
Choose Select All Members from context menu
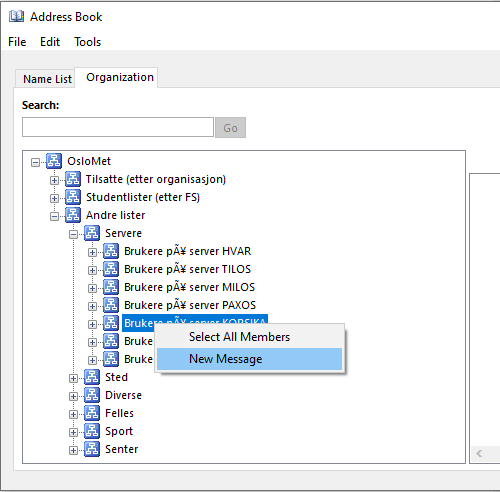[249, 337]
